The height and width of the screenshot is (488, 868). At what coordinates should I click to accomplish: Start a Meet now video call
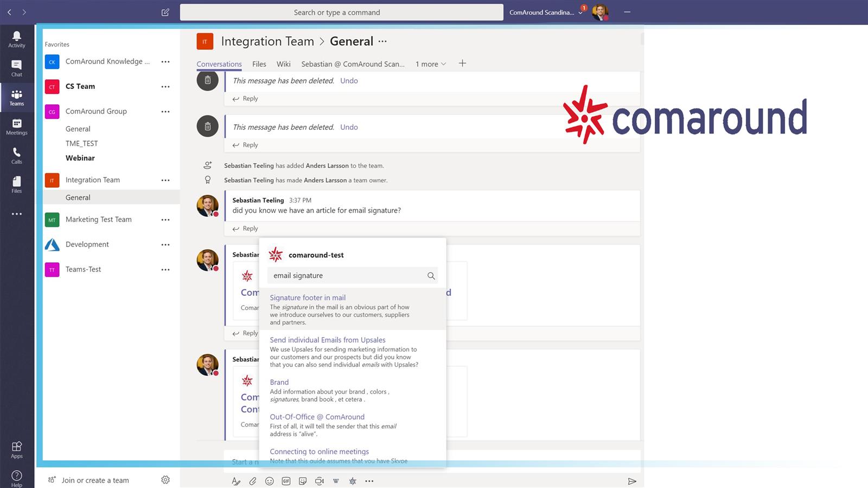pyautogui.click(x=320, y=481)
